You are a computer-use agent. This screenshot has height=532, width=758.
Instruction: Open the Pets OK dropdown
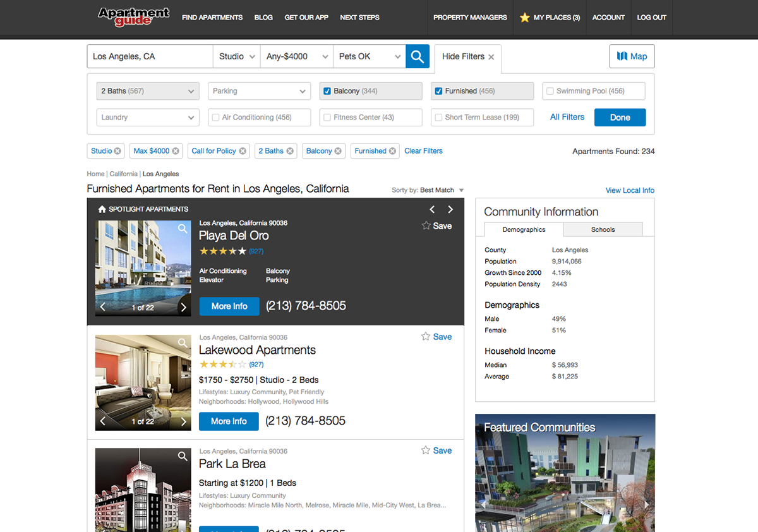click(370, 56)
